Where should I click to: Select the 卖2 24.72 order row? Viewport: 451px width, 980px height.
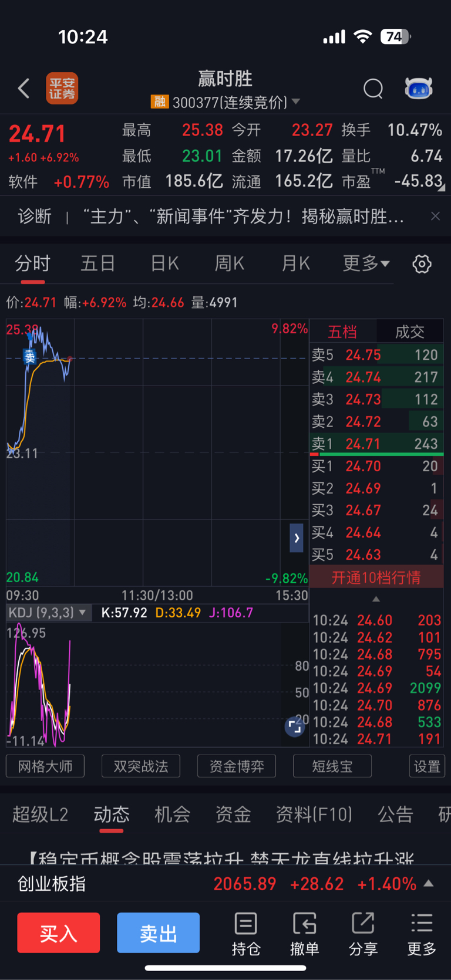pos(376,422)
